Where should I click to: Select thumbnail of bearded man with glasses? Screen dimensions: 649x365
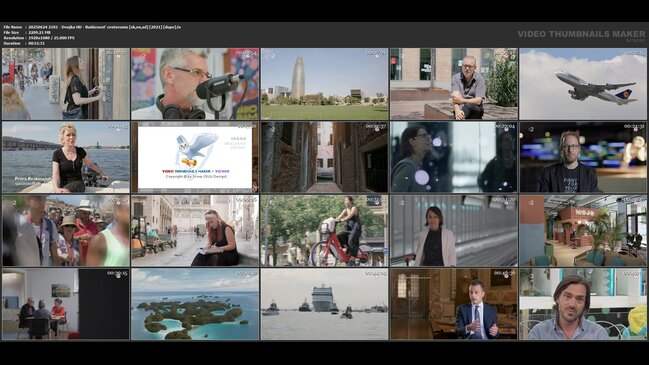583,157
